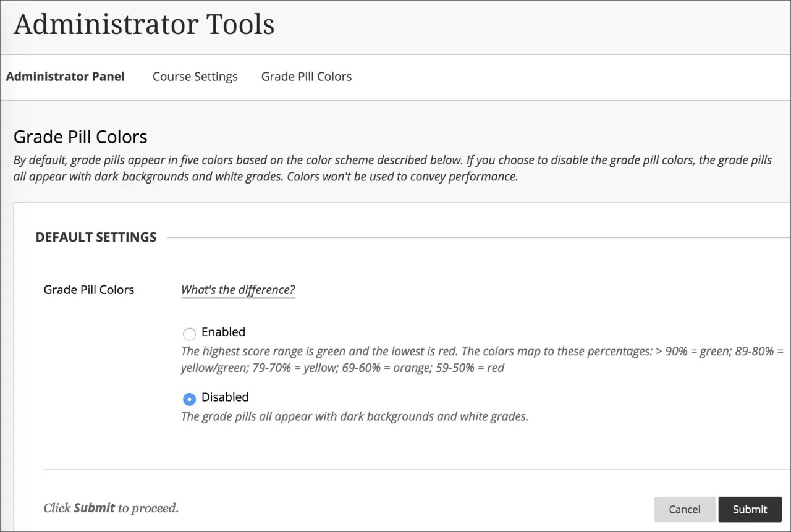Click the "Click Submit to proceed" instruction
Viewport: 791px width, 532px height.
[x=111, y=508]
